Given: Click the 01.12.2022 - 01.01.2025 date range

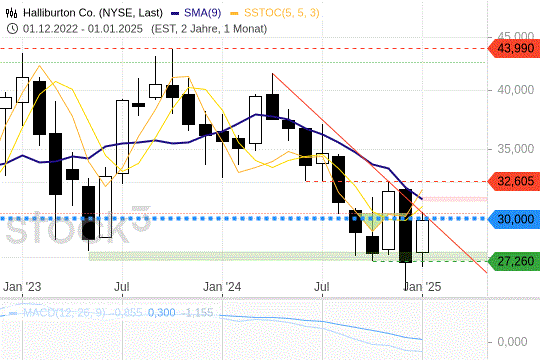Looking at the screenshot, I should coord(83,29).
